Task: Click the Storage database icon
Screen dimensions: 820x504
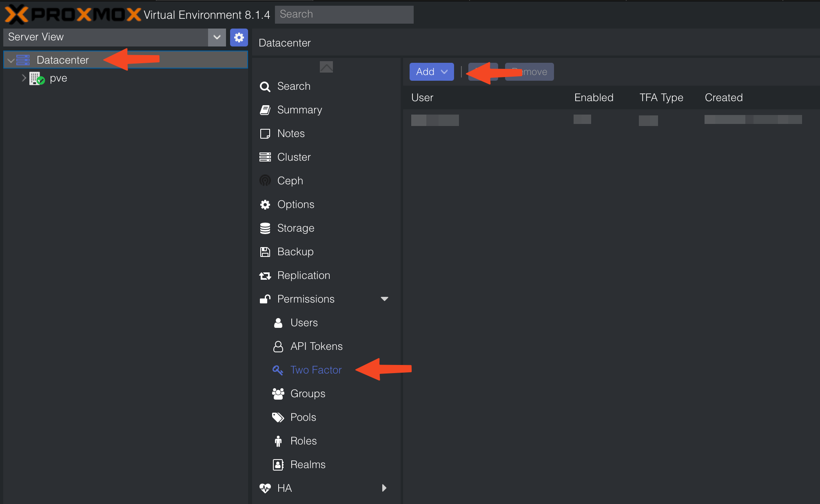Action: 265,228
